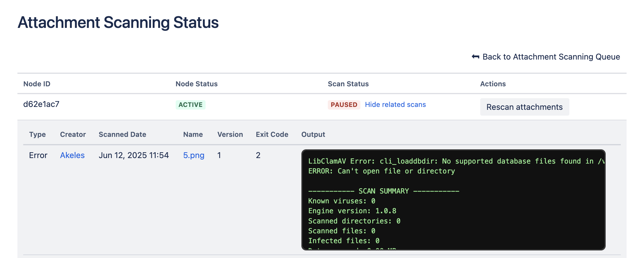Click the Scan Status column header

click(348, 84)
